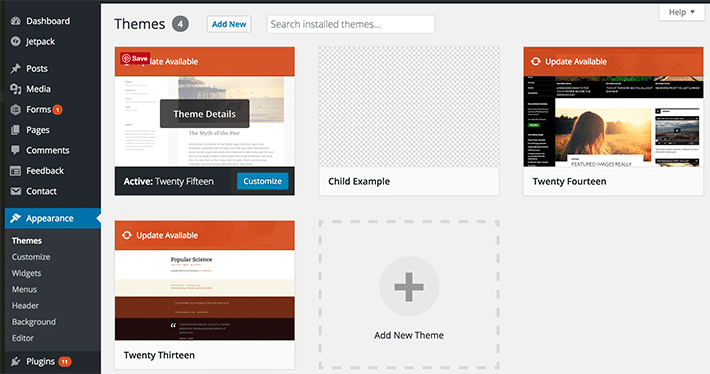Open the Customize submenu link
Viewport: 710px width, 374px height.
click(x=31, y=257)
